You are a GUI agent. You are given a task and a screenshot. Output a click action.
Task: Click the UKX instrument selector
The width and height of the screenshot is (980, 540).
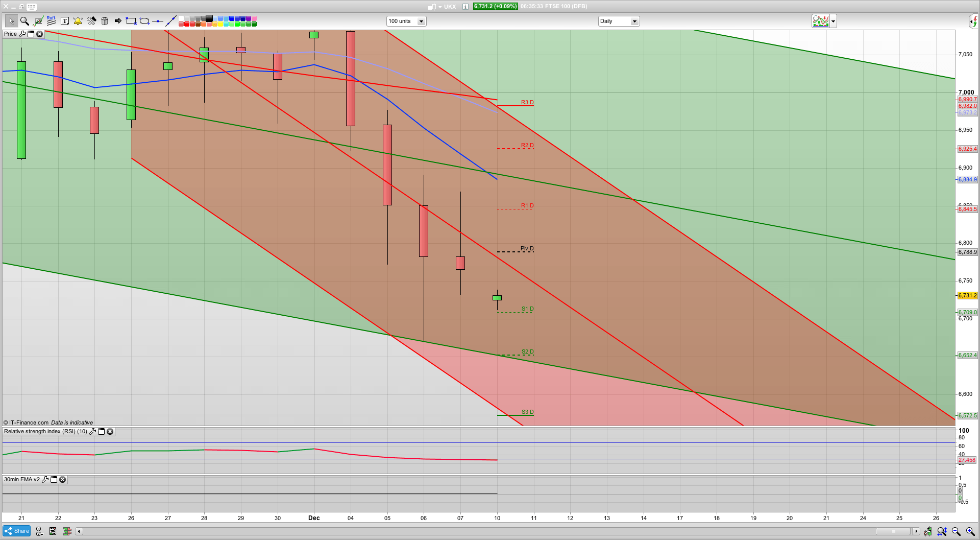[x=449, y=7]
